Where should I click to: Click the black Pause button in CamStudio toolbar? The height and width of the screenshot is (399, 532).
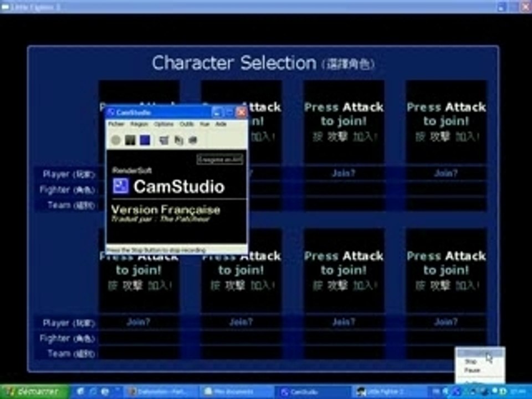coord(130,140)
